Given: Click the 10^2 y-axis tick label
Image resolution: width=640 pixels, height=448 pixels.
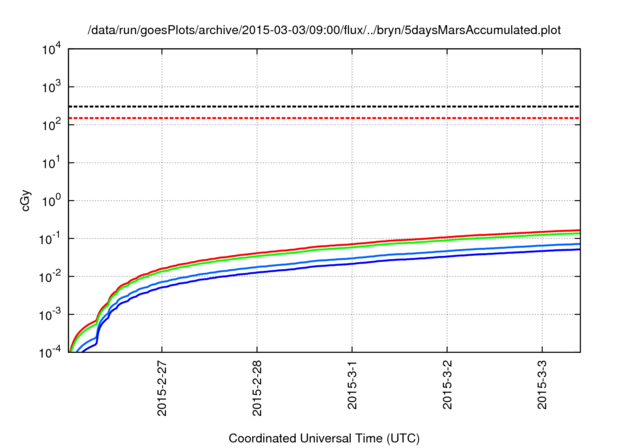Looking at the screenshot, I should pos(52,124).
